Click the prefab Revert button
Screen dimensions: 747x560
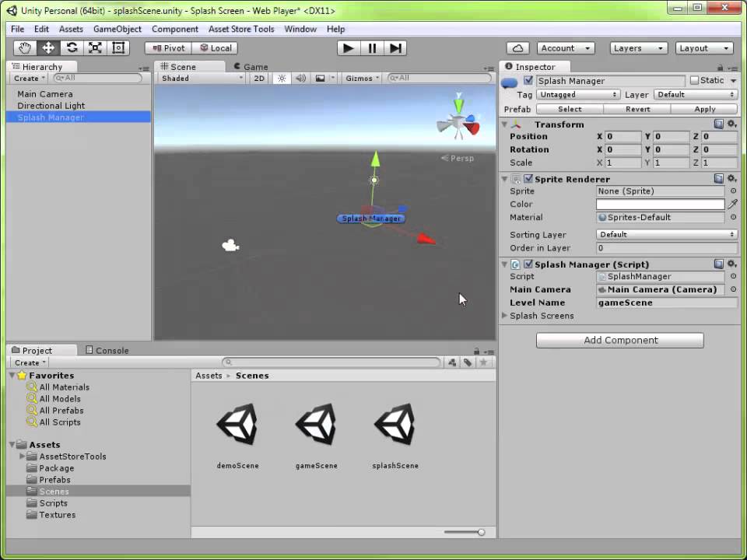(637, 109)
